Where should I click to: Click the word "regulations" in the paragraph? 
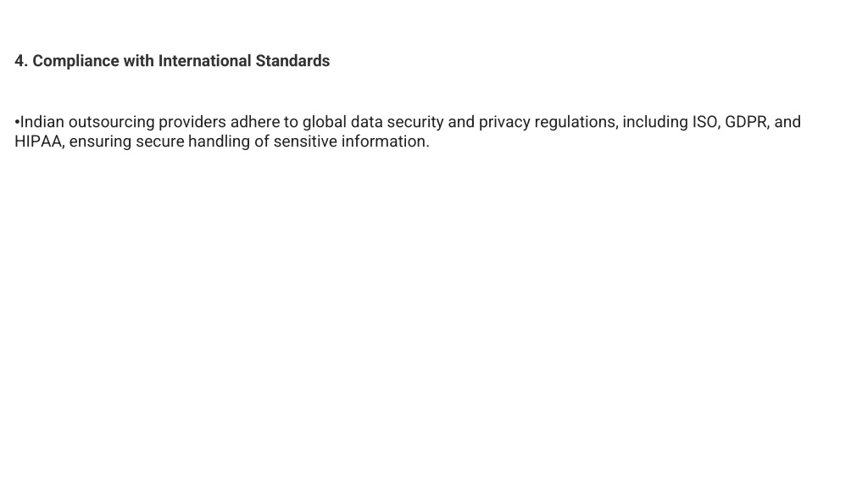pos(576,122)
